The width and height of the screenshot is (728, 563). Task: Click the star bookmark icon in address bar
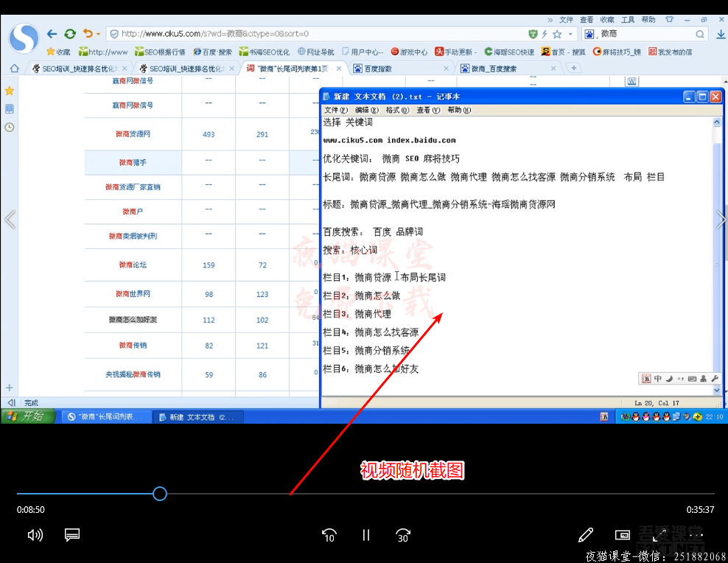pyautogui.click(x=557, y=34)
